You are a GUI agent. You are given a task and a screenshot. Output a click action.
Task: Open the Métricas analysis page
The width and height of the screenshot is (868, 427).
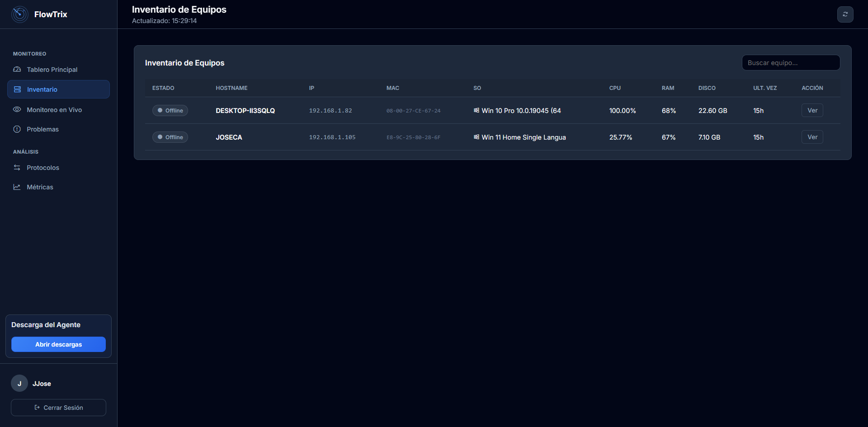click(40, 187)
